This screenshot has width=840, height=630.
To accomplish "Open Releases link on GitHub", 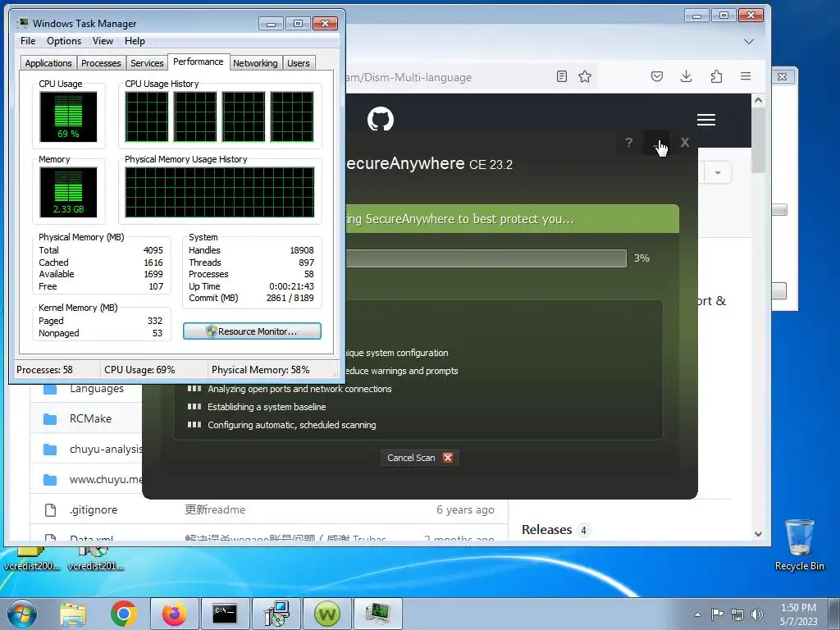I will 546,529.
